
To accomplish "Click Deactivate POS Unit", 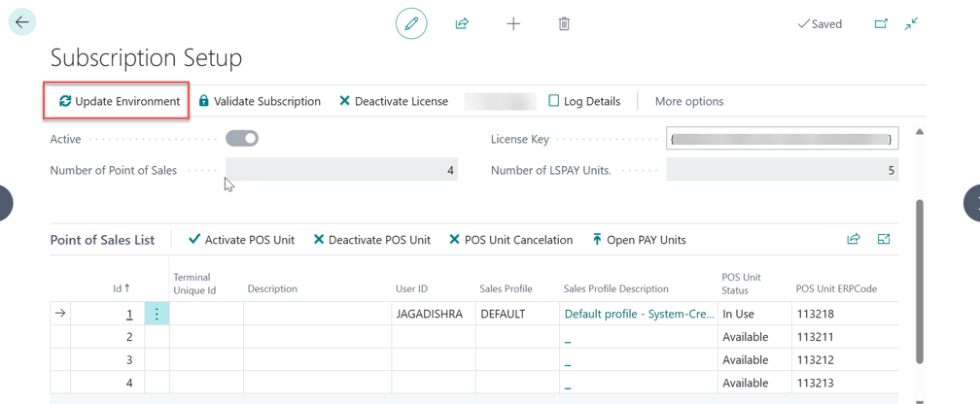I will pyautogui.click(x=371, y=240).
